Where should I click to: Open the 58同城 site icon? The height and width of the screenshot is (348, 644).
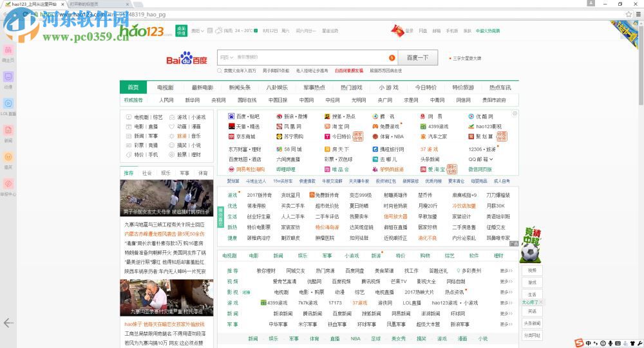click(279, 149)
